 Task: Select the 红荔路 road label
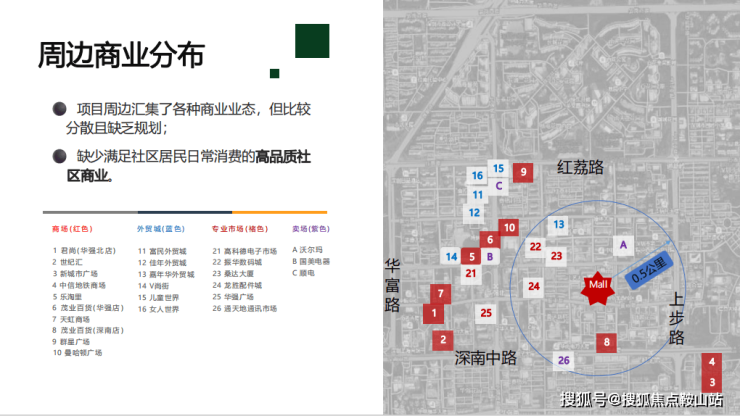tap(581, 167)
